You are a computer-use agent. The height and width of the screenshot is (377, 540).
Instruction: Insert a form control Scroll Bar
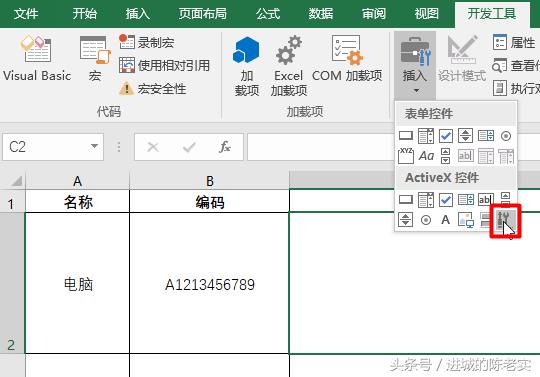click(445, 156)
